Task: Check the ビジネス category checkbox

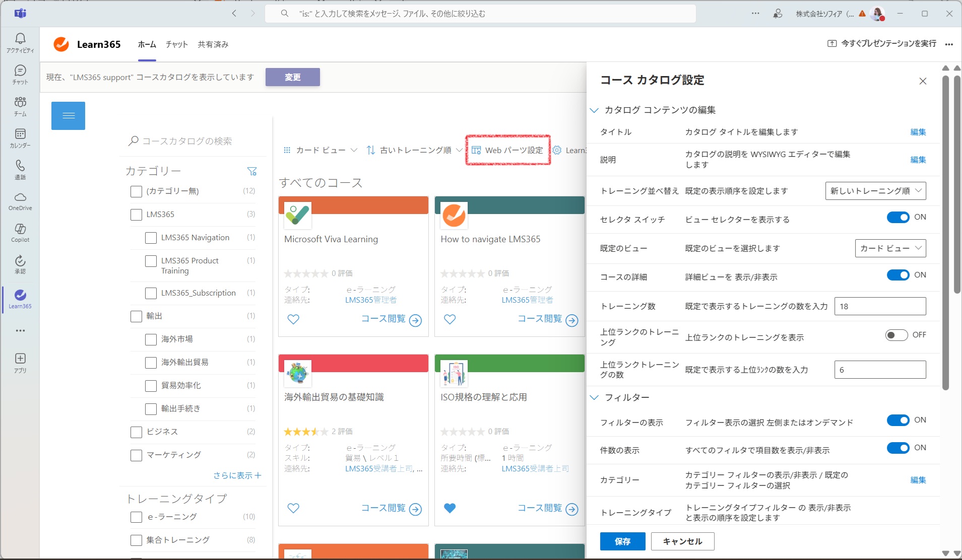Action: (x=136, y=432)
